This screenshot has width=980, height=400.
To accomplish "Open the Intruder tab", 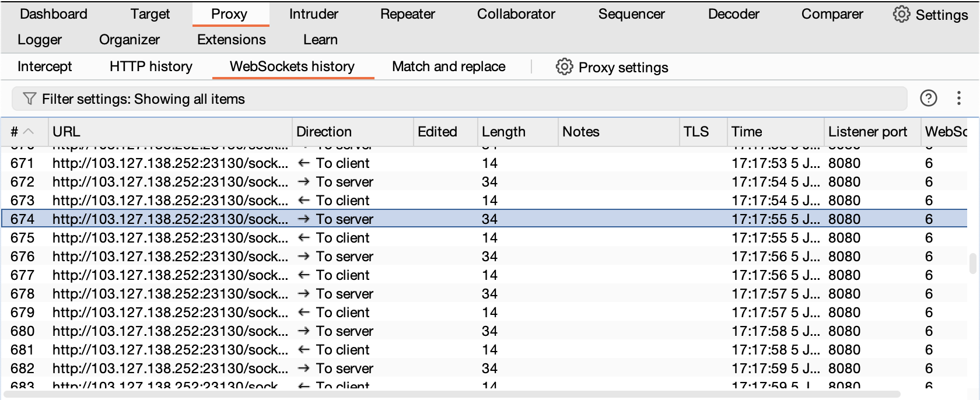I will pyautogui.click(x=313, y=14).
